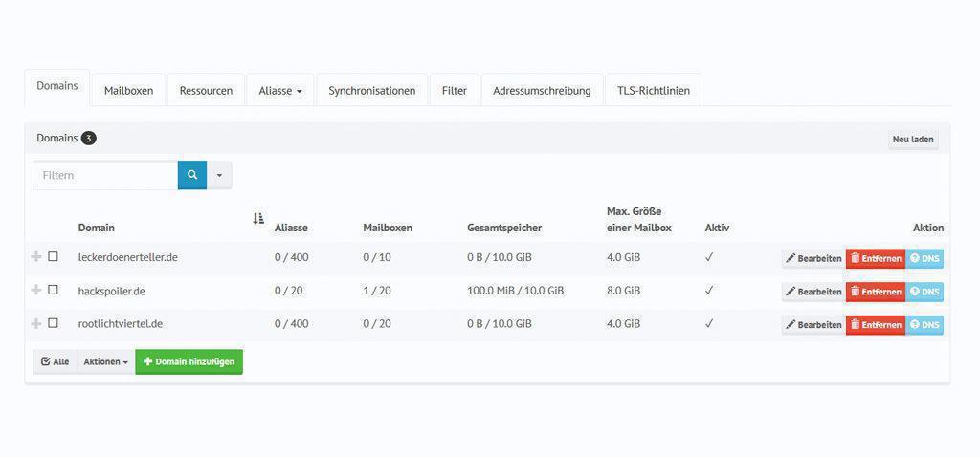The height and width of the screenshot is (457, 980).
Task: Open the Aliasse dropdown tab
Action: [x=280, y=91]
